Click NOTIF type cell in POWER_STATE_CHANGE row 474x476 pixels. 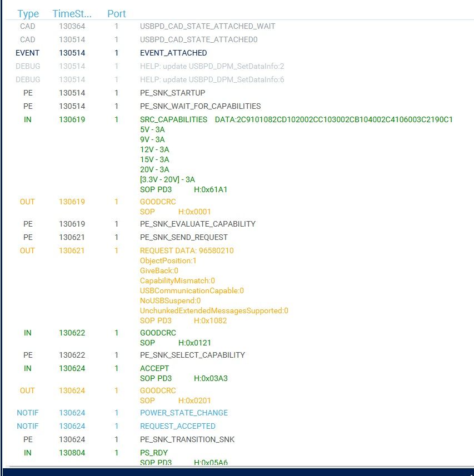point(28,413)
